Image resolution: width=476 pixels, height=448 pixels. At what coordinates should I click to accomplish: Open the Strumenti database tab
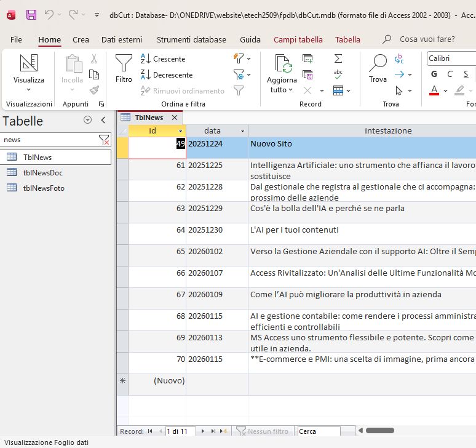coord(191,40)
